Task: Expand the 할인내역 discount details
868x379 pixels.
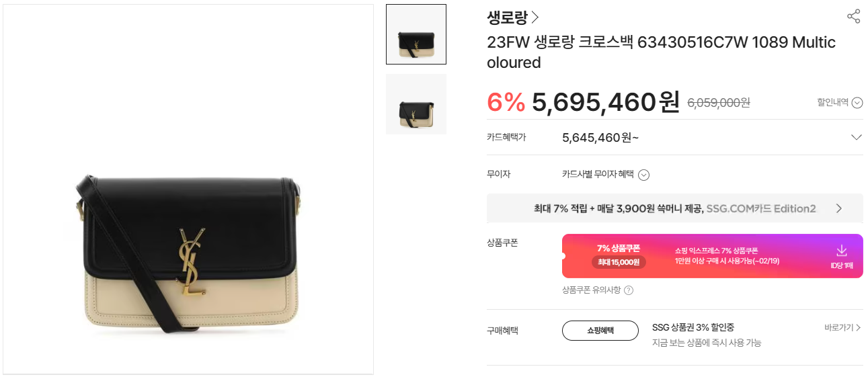Action: (857, 103)
